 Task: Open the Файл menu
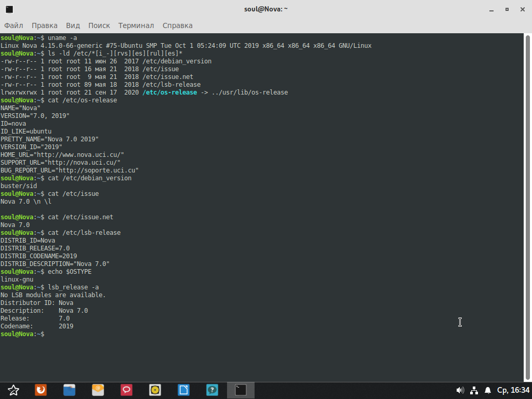click(x=14, y=25)
